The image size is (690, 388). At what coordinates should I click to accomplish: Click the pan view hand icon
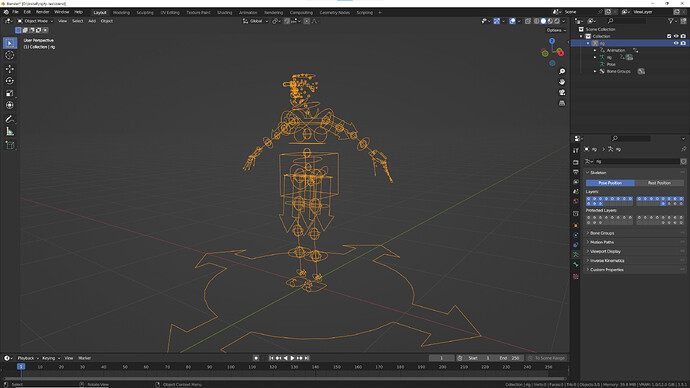point(562,82)
